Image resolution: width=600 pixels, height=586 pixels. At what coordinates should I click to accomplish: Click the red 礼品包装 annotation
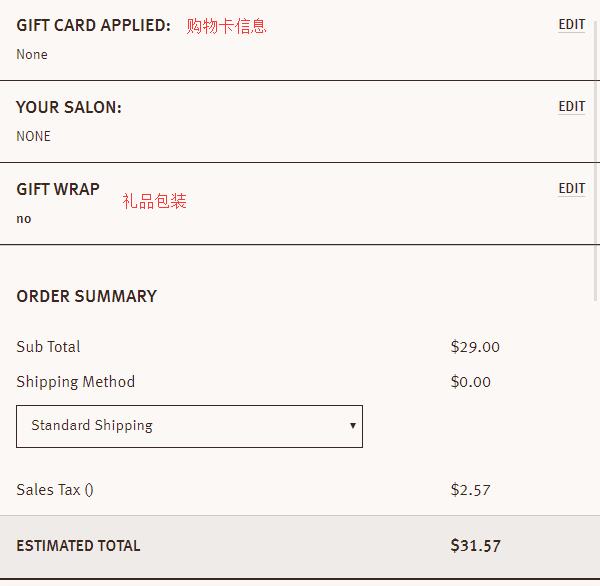[154, 201]
